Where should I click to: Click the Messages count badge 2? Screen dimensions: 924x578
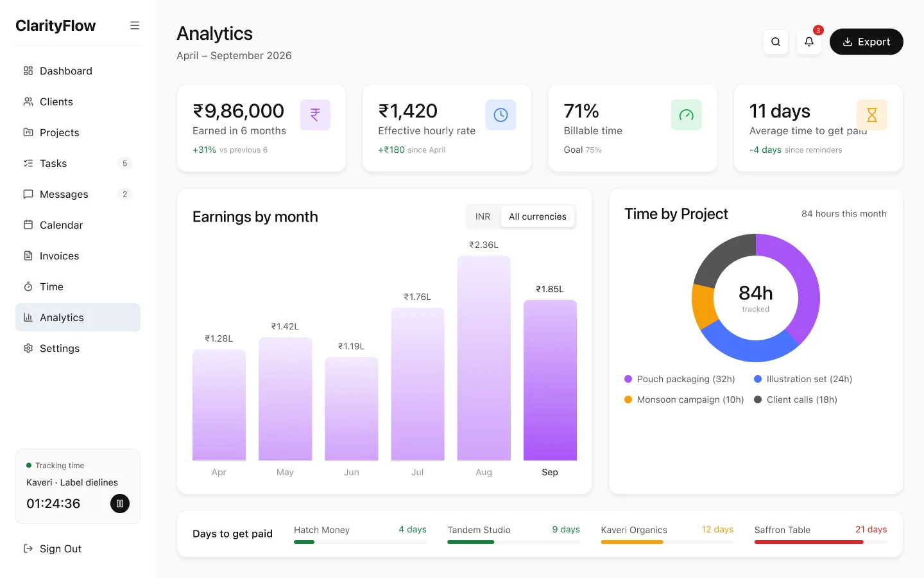(x=124, y=194)
